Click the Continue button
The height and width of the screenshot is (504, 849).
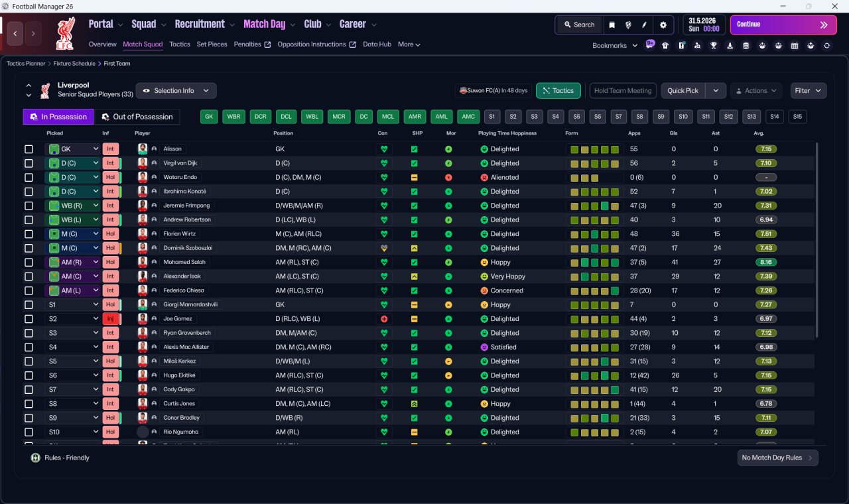(x=783, y=25)
